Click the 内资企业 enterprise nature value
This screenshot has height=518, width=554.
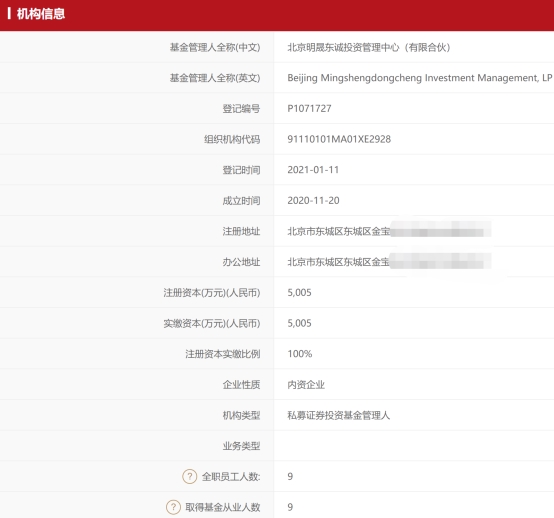coord(306,384)
